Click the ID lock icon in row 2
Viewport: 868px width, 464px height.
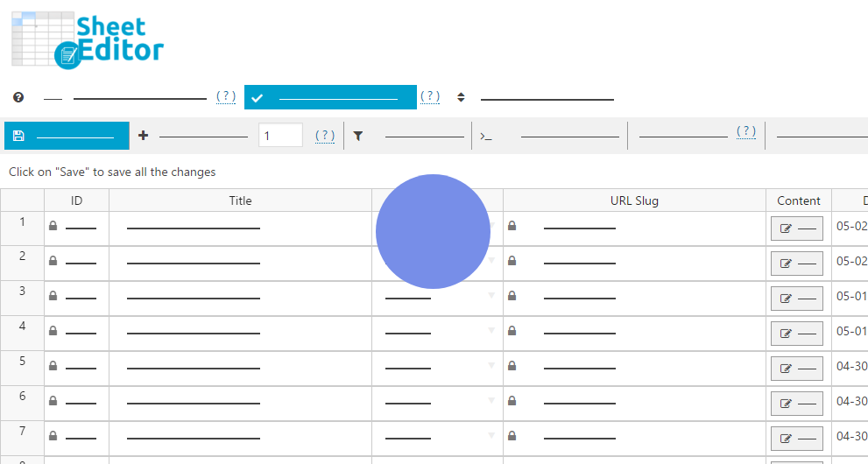pos(53,261)
